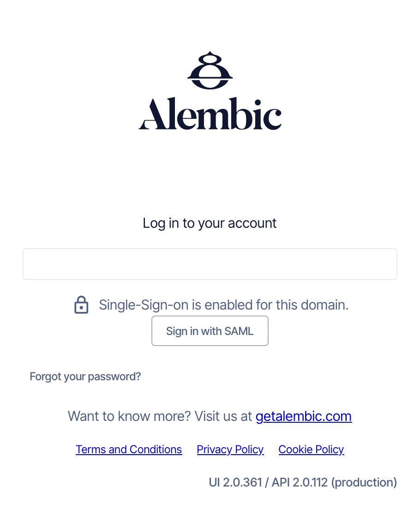Open the Privacy Policy link
The image size is (420, 523).
click(x=230, y=450)
